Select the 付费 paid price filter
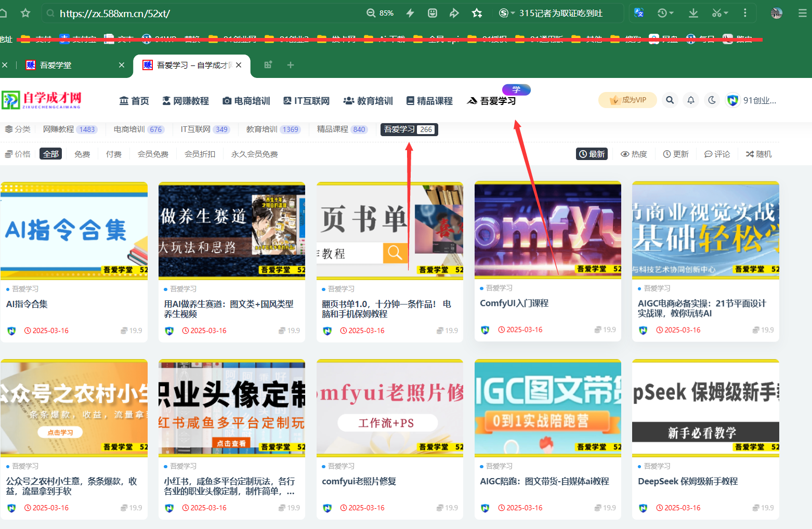This screenshot has height=529, width=812. (x=113, y=153)
